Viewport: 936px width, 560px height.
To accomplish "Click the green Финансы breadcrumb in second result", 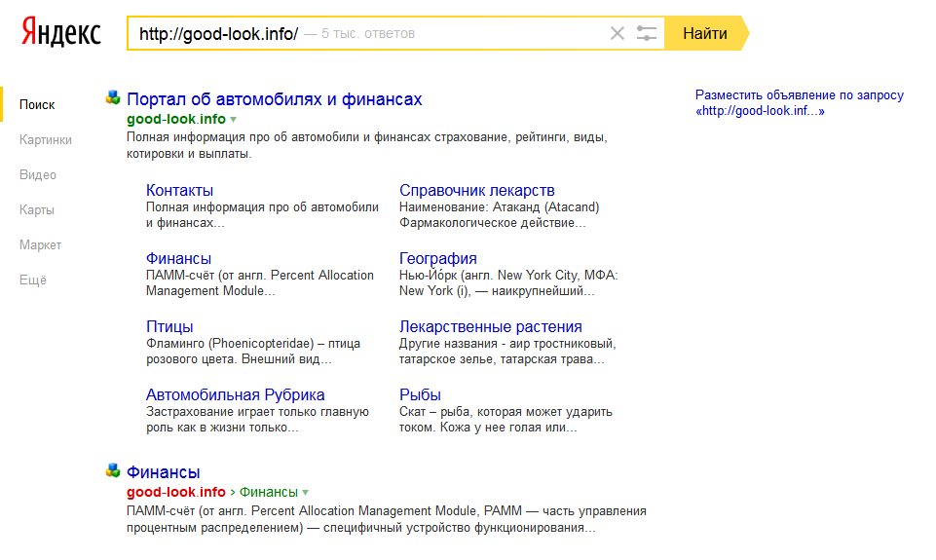I will tap(269, 492).
